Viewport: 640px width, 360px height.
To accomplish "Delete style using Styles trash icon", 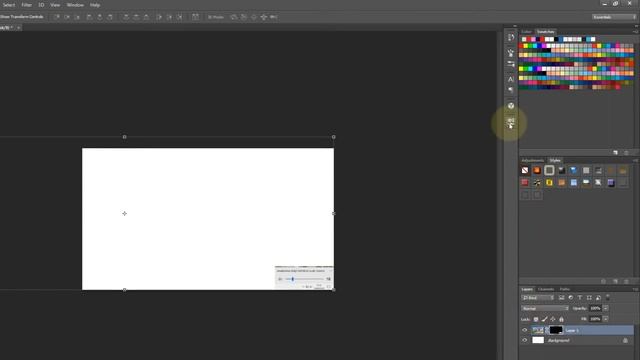I will [x=627, y=281].
